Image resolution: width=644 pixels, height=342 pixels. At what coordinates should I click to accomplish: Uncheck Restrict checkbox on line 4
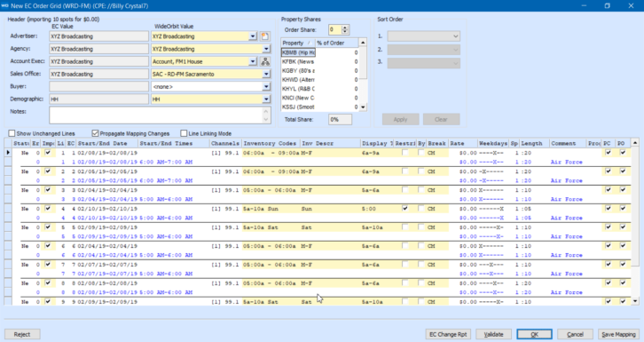(405, 209)
